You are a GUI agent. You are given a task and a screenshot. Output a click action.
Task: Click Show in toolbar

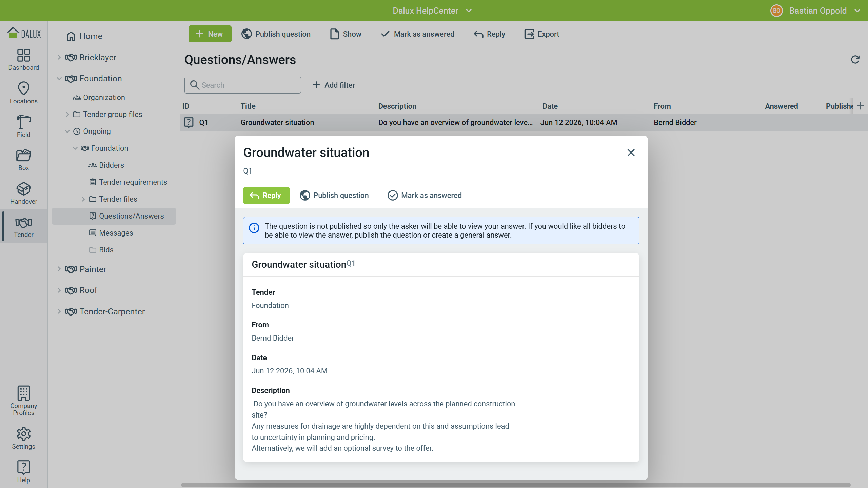click(346, 34)
